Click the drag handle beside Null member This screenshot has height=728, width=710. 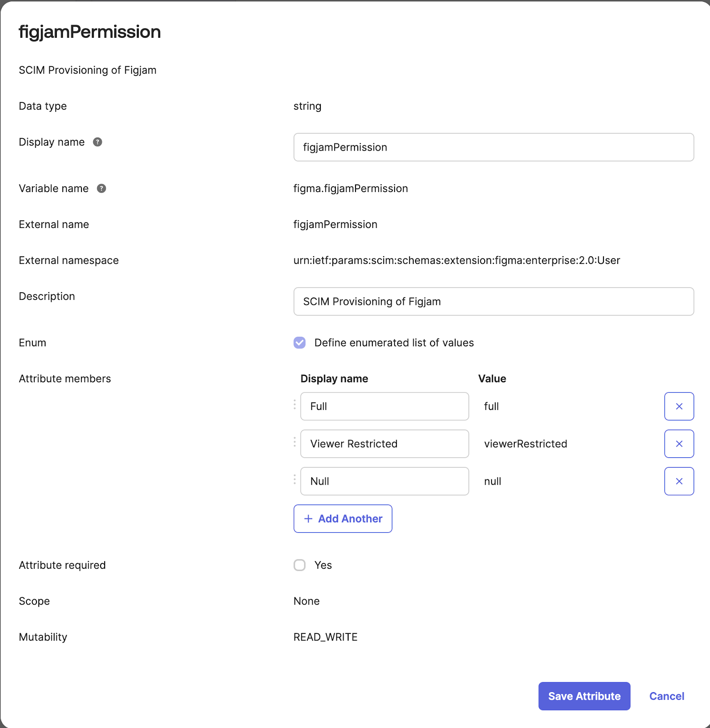pos(294,481)
